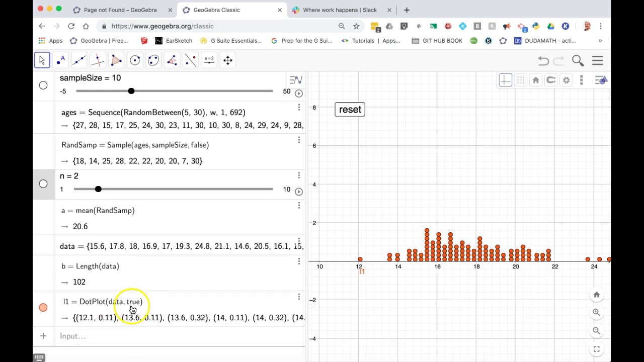Screen dimensions: 644x362
Task: Toggle axes display in graphics view
Action: [505, 80]
